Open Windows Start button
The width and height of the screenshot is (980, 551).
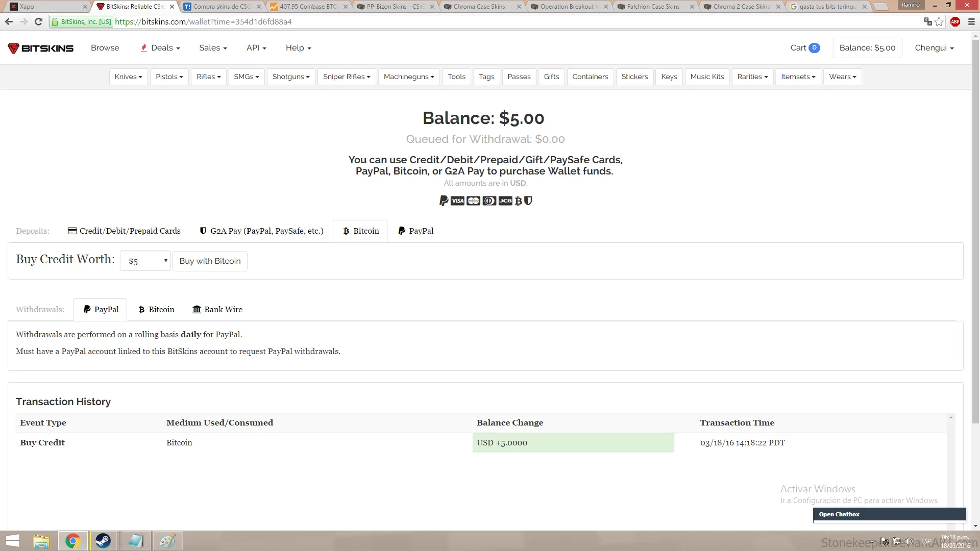click(12, 541)
